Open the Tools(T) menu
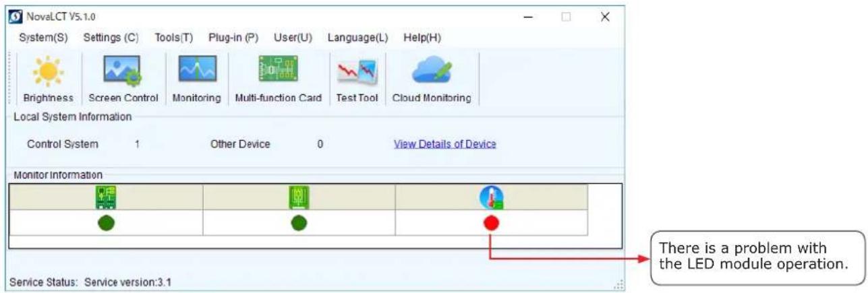 [173, 38]
